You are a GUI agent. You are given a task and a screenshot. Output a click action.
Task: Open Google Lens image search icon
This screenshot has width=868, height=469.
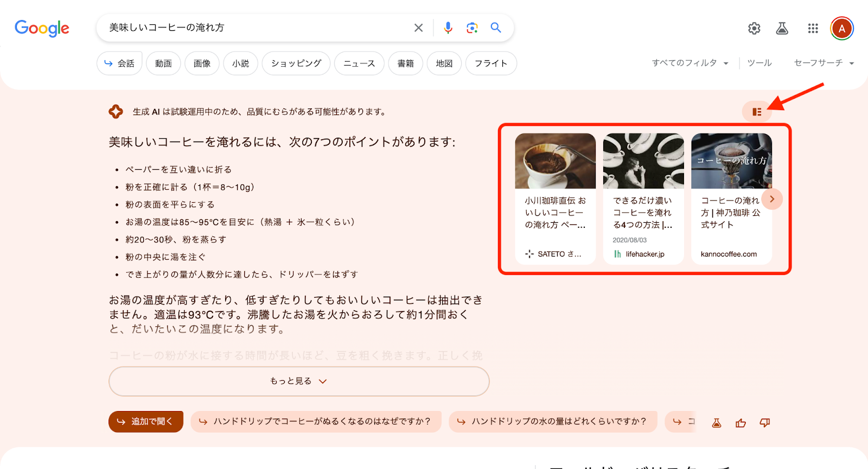472,28
